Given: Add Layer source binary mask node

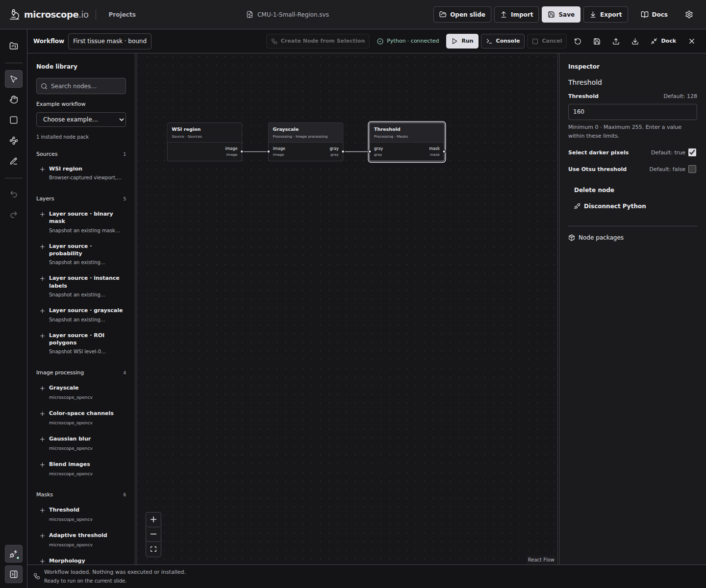Looking at the screenshot, I should tap(81, 222).
